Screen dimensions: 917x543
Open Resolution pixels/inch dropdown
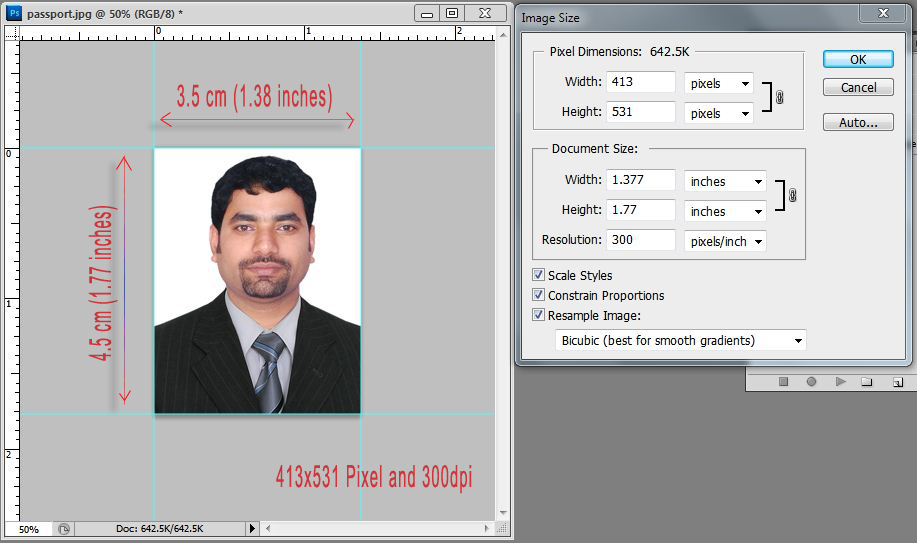(725, 241)
